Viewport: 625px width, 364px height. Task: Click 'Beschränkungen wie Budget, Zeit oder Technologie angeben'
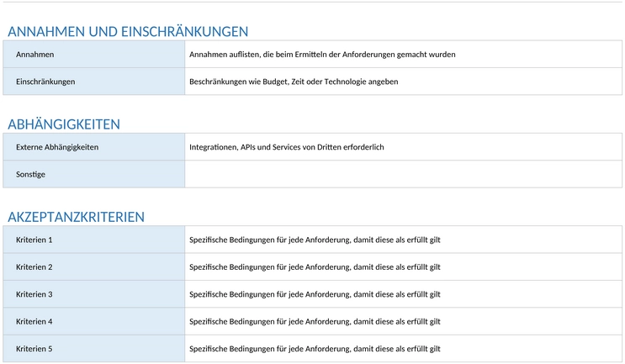[294, 82]
